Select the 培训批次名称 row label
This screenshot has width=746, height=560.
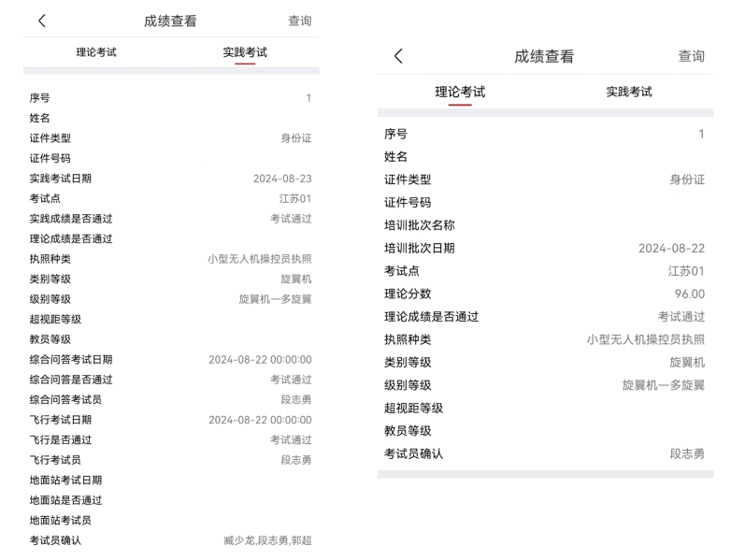(x=420, y=225)
